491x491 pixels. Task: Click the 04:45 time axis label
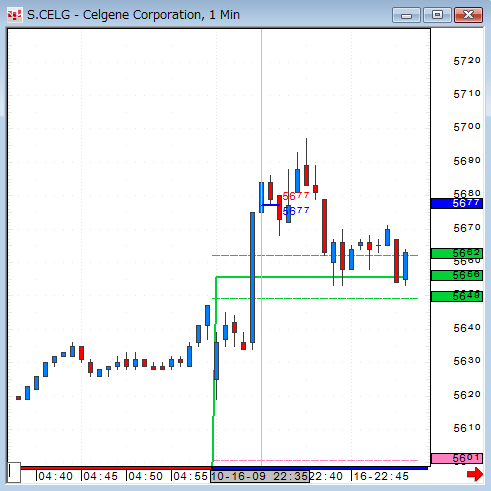(x=100, y=476)
